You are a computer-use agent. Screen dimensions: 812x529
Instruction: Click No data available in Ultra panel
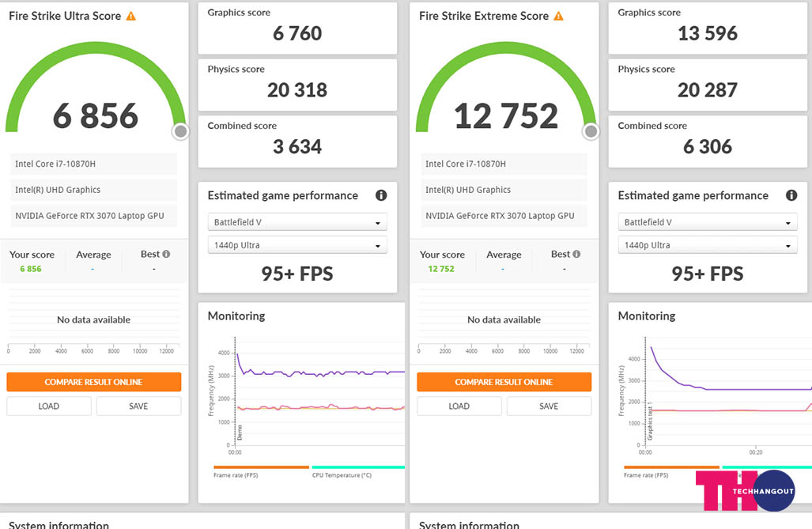[x=94, y=319]
